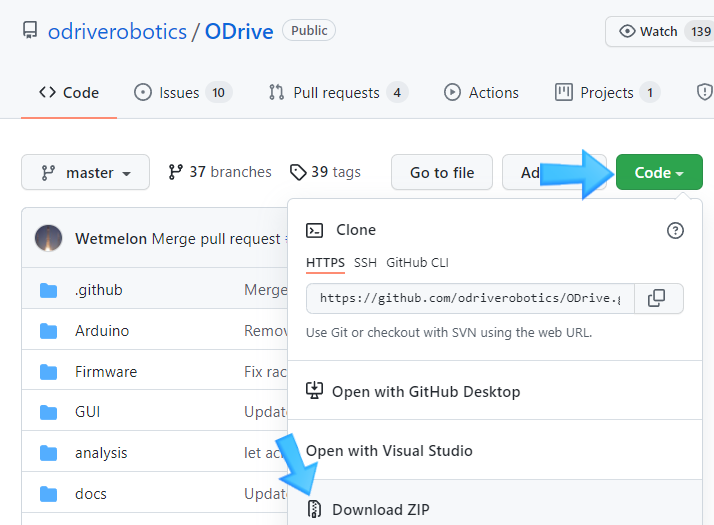The width and height of the screenshot is (714, 525).
Task: Click the Actions play icon
Action: (x=452, y=92)
